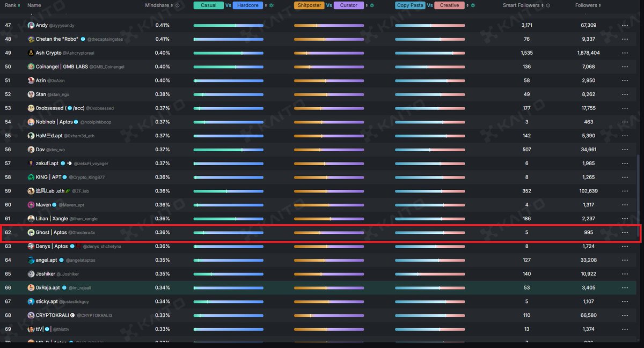Viewport: 644px width, 348px height.
Task: Click the Copy Pasta label in header
Action: click(410, 5)
